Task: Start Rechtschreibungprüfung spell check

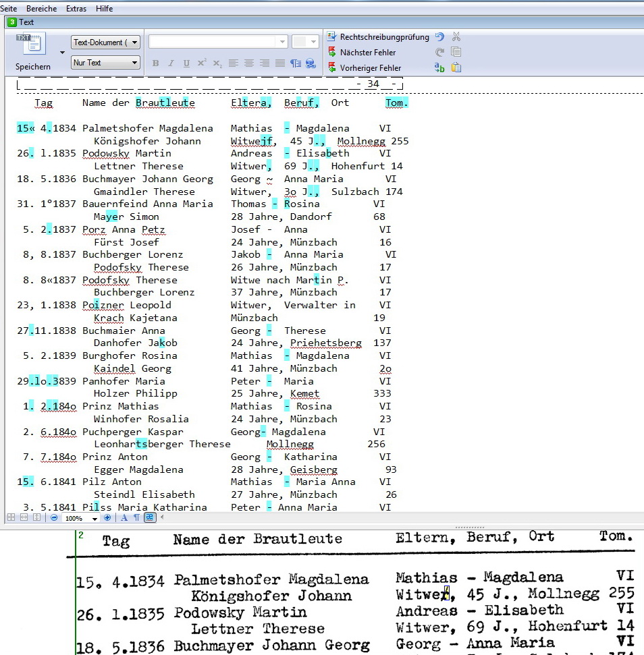Action: pyautogui.click(x=378, y=37)
